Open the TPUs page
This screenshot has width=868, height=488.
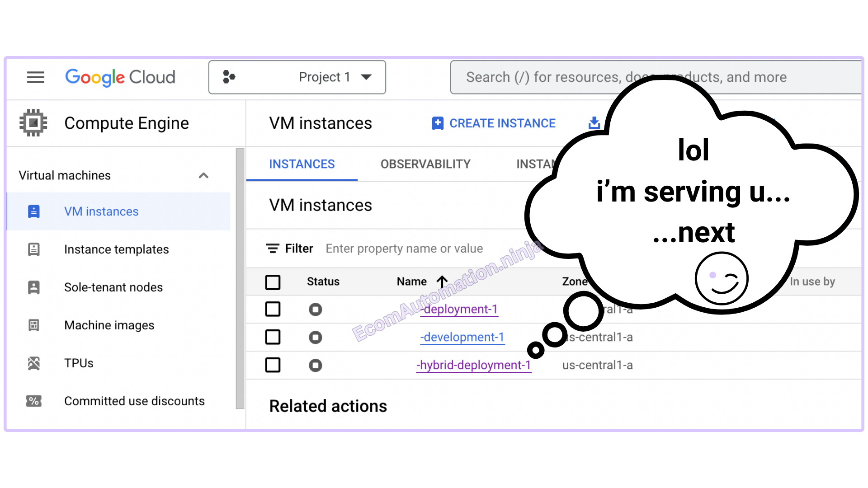[x=79, y=363]
